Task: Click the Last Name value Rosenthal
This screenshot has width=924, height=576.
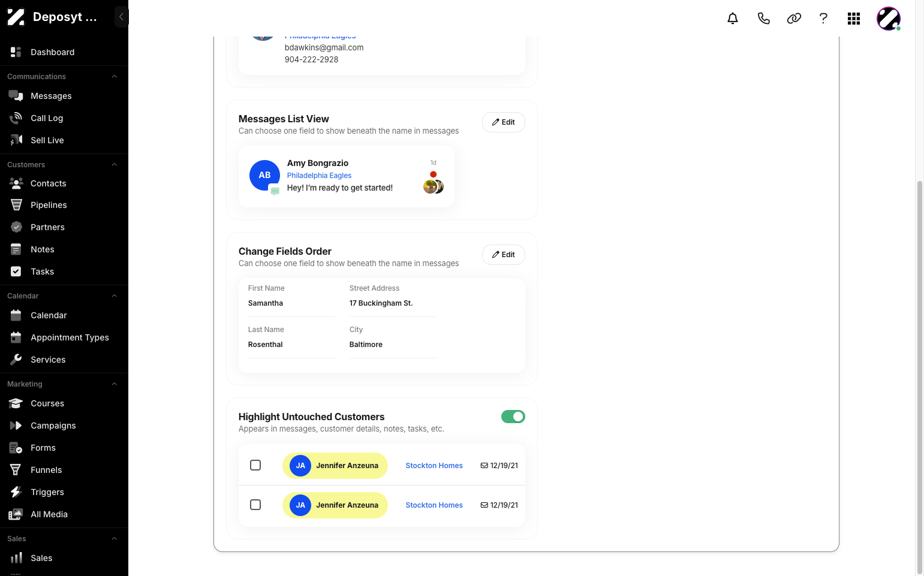Action: [265, 345]
